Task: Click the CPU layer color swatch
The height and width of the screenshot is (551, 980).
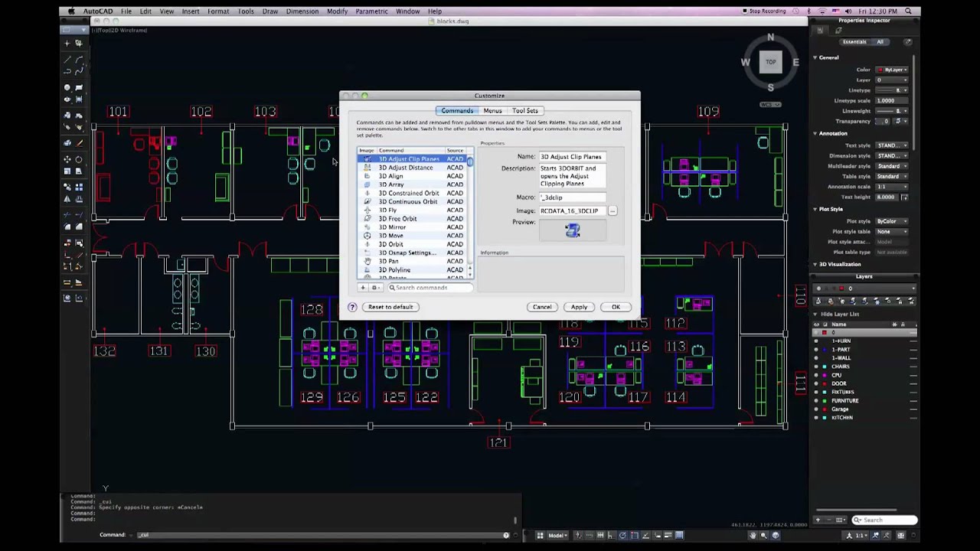Action: click(x=825, y=375)
